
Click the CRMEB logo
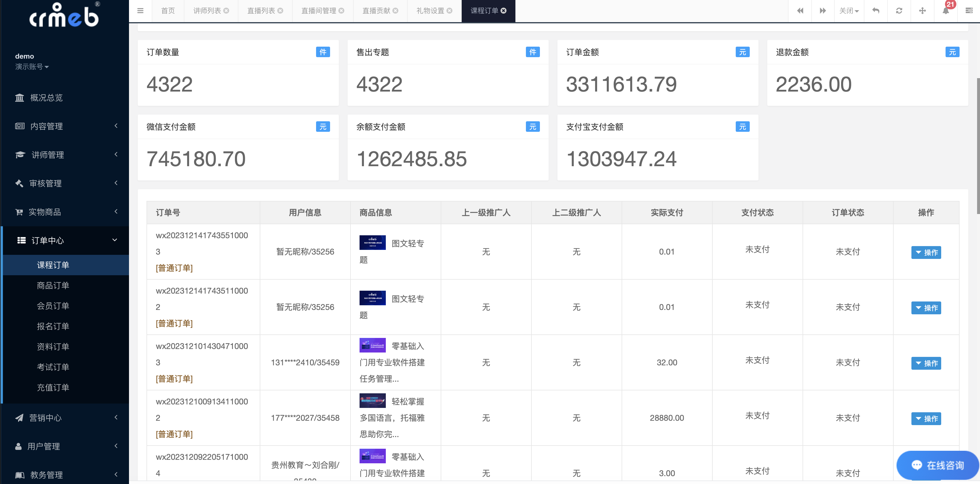coord(65,15)
